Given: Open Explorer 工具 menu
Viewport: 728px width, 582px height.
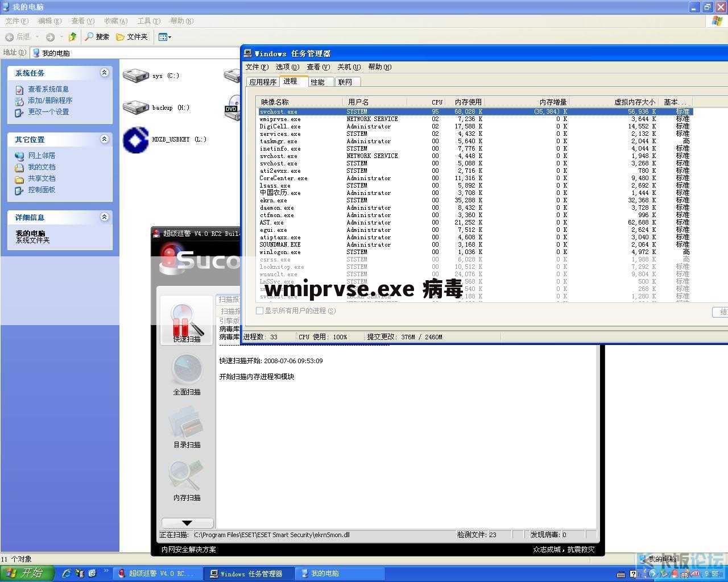Looking at the screenshot, I should pos(148,21).
